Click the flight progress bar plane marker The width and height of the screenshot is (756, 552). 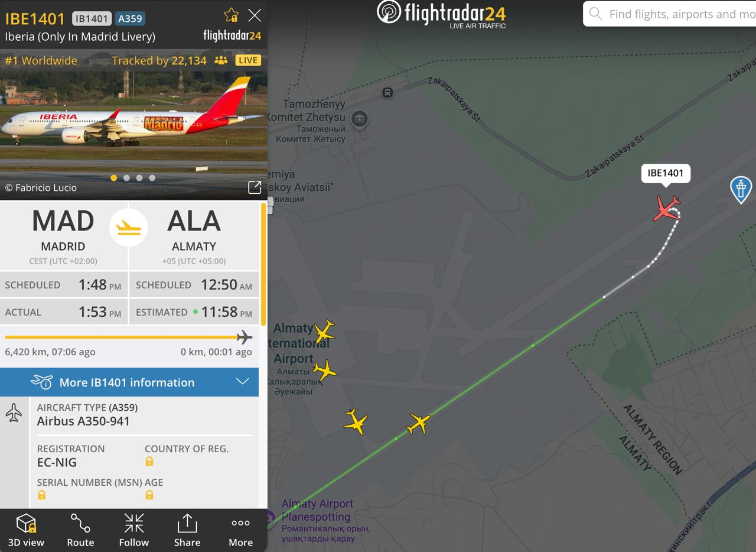tap(244, 337)
